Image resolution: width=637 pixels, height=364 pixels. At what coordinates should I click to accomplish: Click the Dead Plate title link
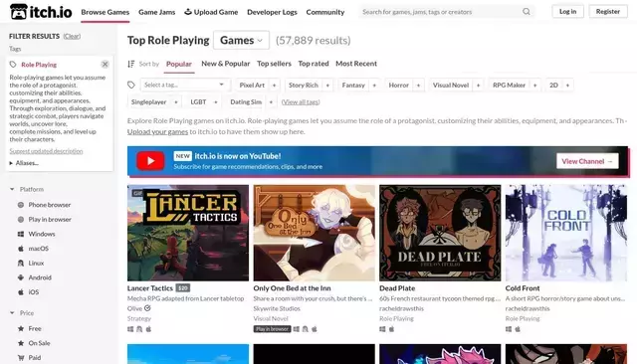(397, 288)
